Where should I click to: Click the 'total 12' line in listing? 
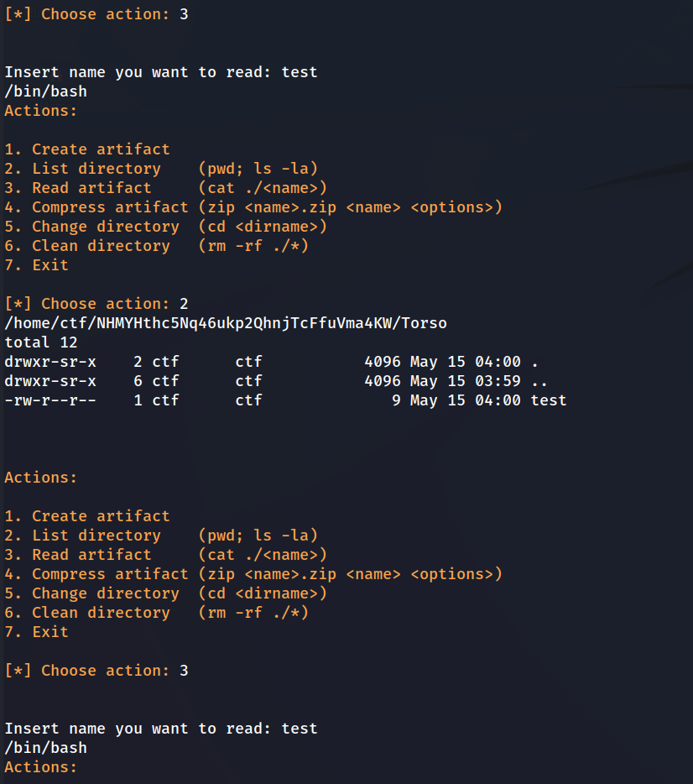[41, 342]
